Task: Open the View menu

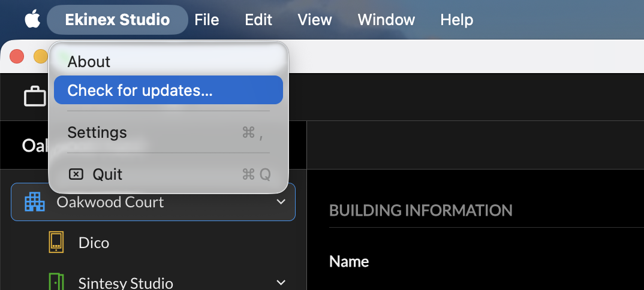Action: [315, 20]
